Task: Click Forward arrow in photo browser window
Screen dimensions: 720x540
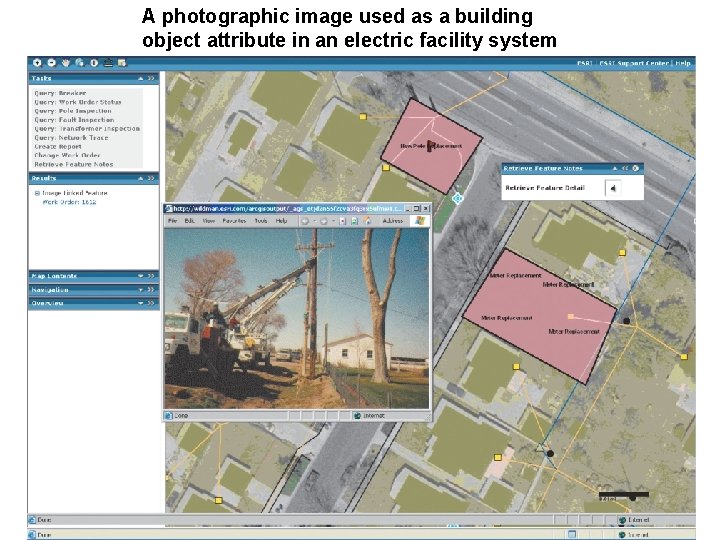Action: (x=324, y=221)
